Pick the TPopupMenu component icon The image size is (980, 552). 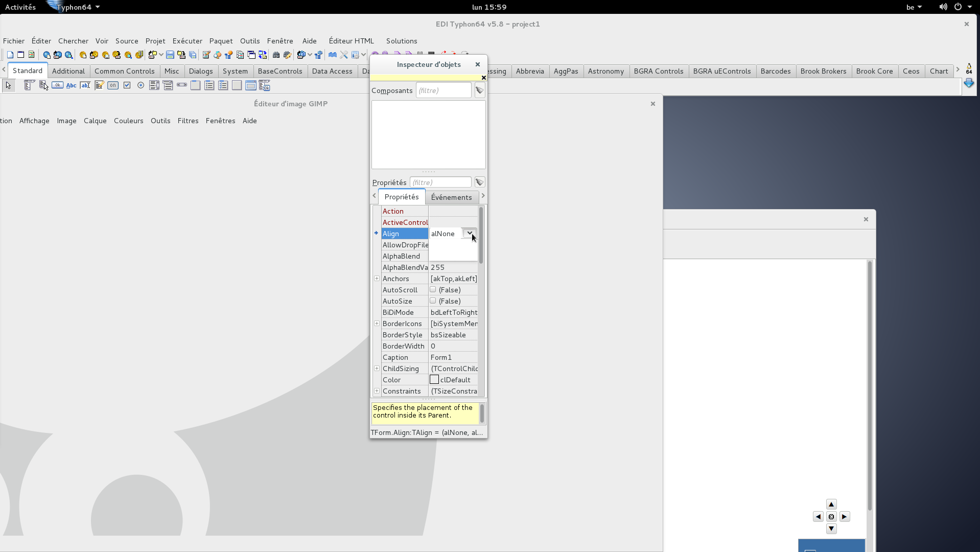click(x=43, y=85)
